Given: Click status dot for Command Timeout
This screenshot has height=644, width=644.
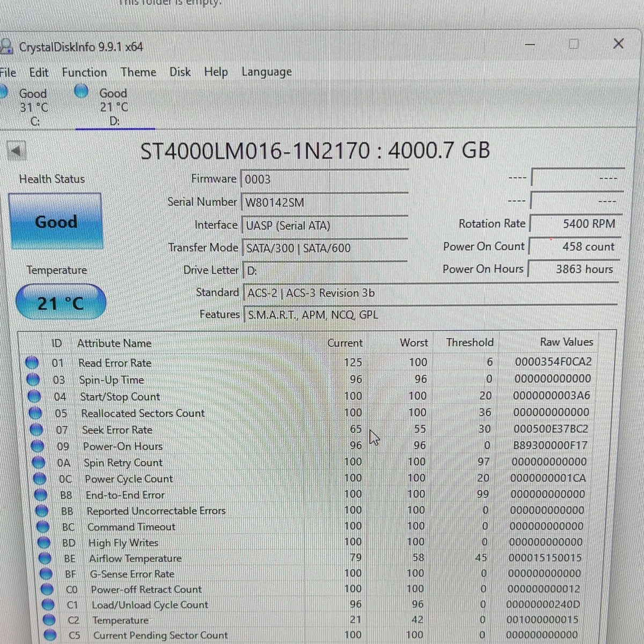Looking at the screenshot, I should tap(43, 527).
